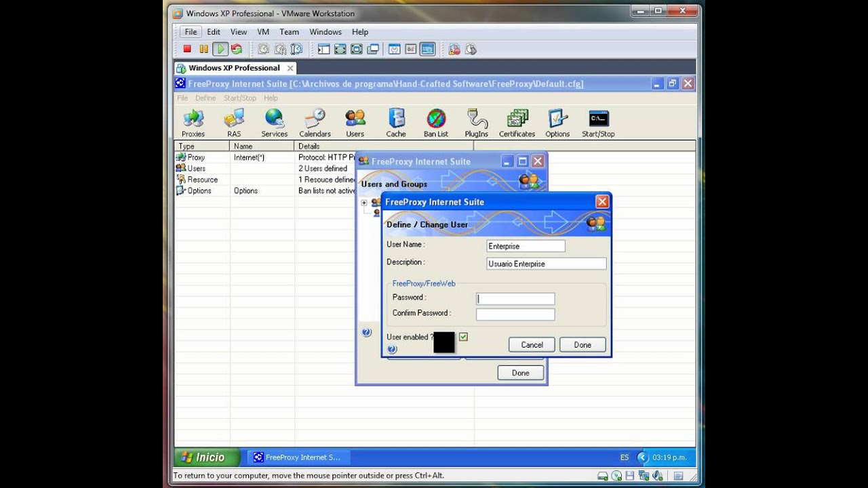Image resolution: width=868 pixels, height=488 pixels.
Task: Select the Windows XP Professional tab
Action: [x=234, y=68]
